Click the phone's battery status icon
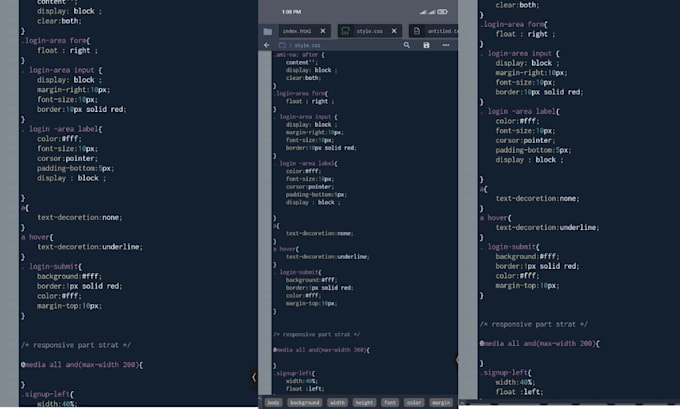The image size is (680, 409). click(442, 12)
